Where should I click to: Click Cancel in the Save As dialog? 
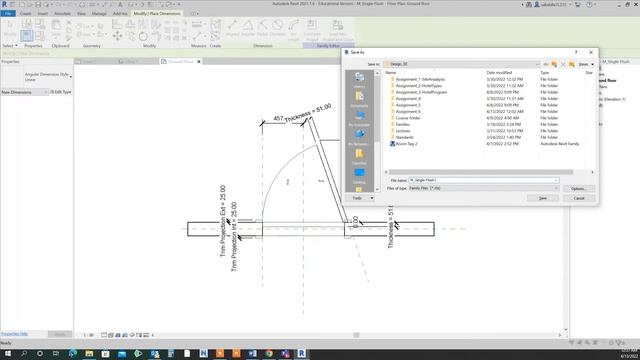[579, 198]
